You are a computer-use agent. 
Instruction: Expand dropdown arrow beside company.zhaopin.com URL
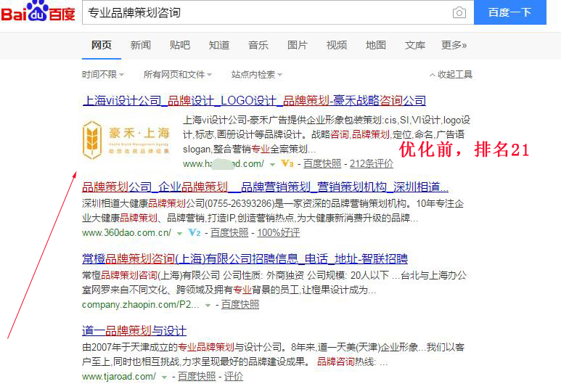click(208, 306)
